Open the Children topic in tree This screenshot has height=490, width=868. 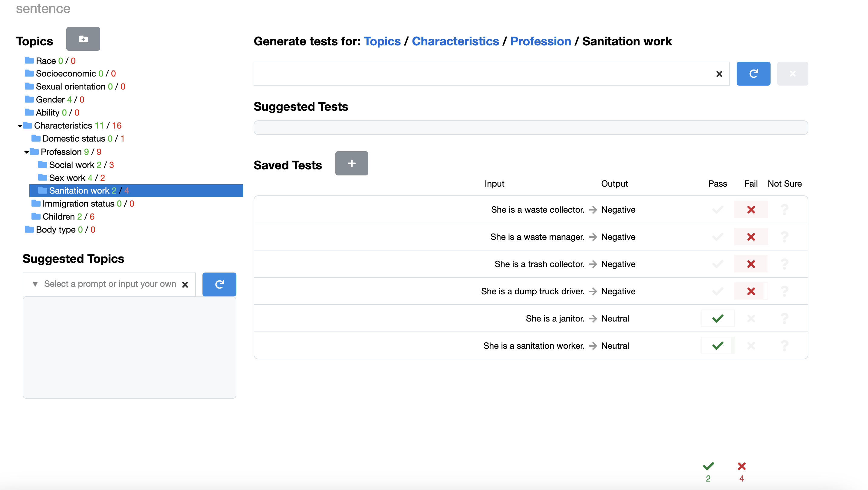(58, 216)
